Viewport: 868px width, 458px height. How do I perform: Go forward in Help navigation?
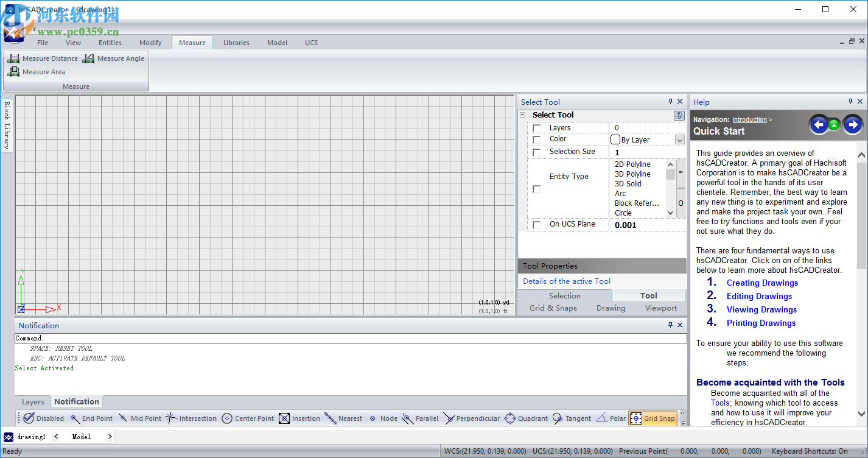(852, 125)
